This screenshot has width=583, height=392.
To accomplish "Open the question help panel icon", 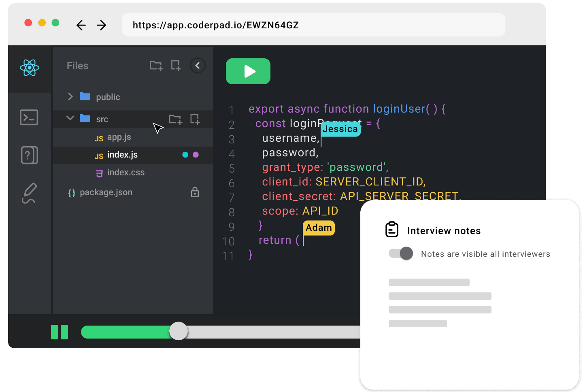I will (29, 155).
